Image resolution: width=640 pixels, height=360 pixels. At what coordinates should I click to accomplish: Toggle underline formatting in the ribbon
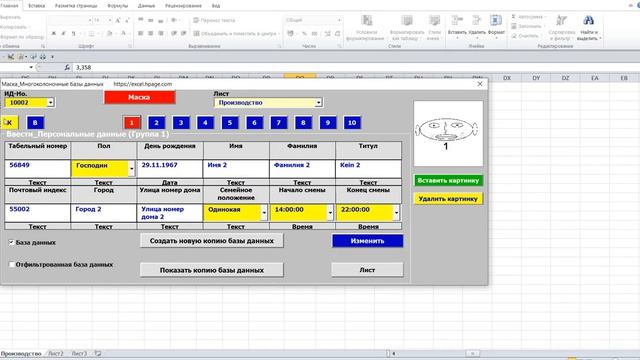(x=73, y=33)
